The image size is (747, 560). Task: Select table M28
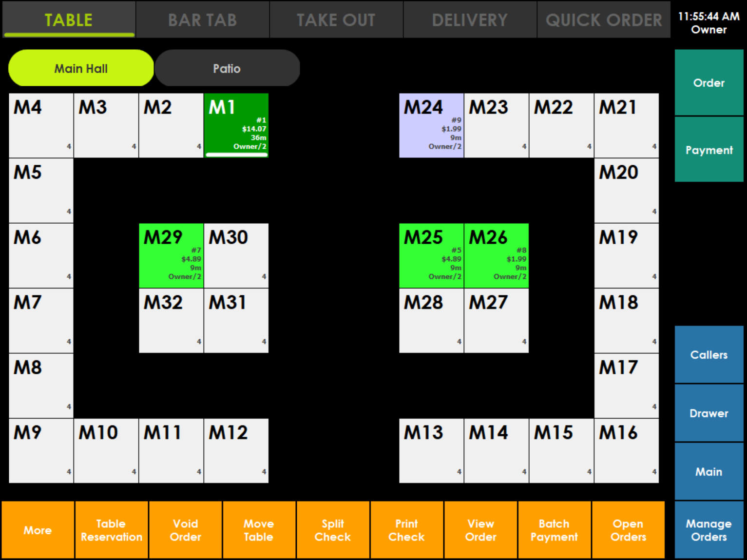click(x=431, y=321)
